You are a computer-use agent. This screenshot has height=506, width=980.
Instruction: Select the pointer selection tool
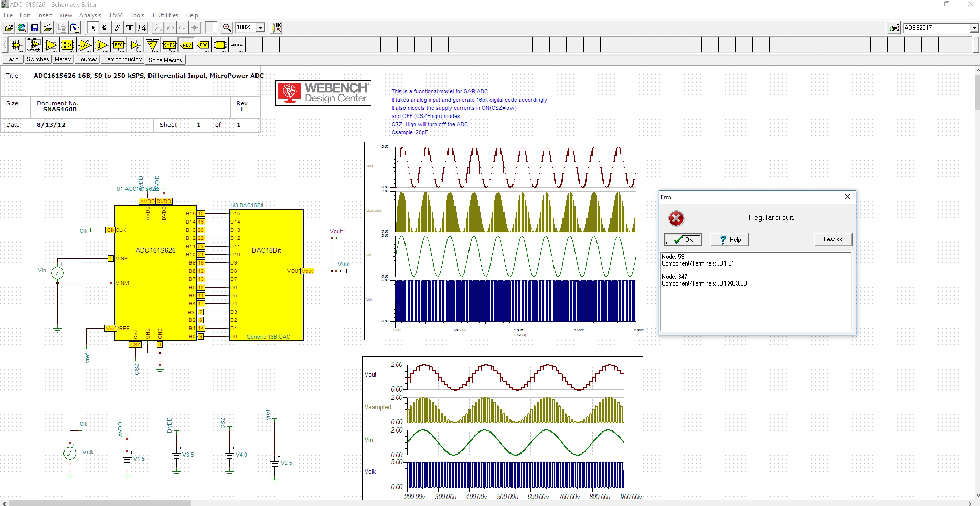click(x=93, y=28)
